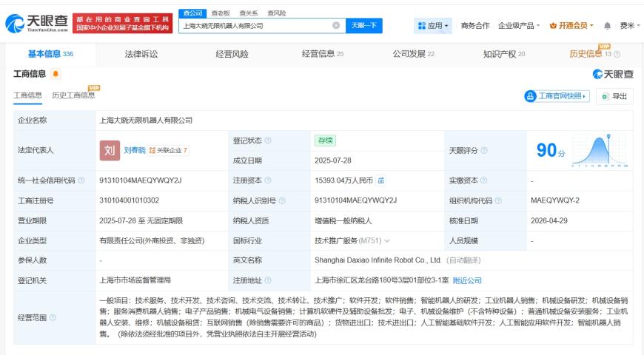644x355 pixels.
Task: Click 纳税人资质 value 增值税一般纳税人
Action: tap(343, 220)
